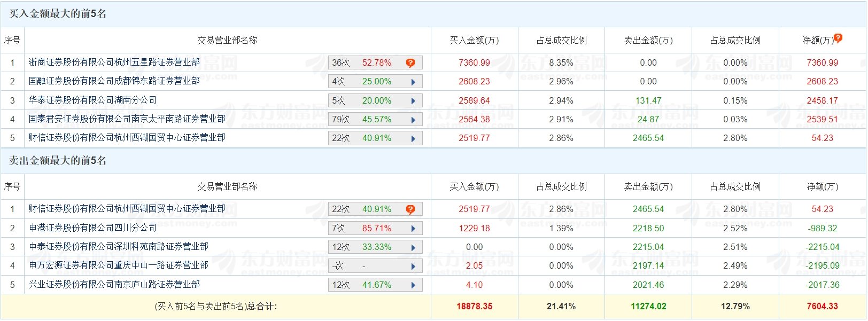Click net amount -989.32 cell

coord(823,229)
